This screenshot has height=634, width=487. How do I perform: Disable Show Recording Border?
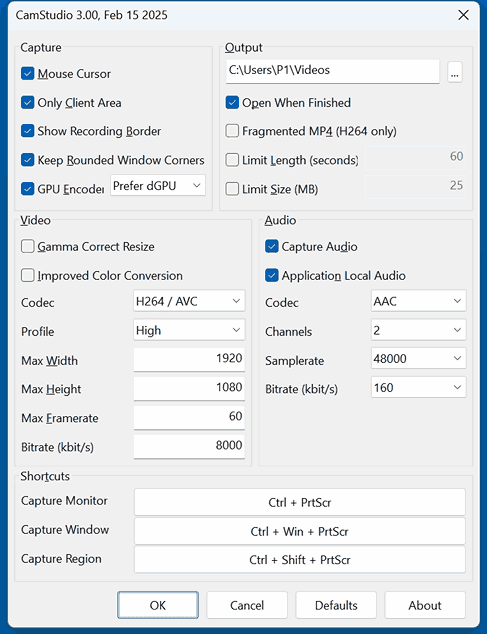pos(28,131)
